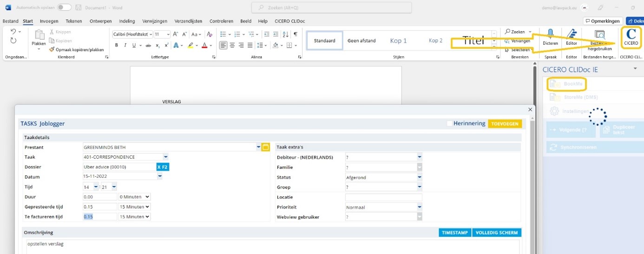
Task: Justify the paragraph text
Action: (x=250, y=45)
